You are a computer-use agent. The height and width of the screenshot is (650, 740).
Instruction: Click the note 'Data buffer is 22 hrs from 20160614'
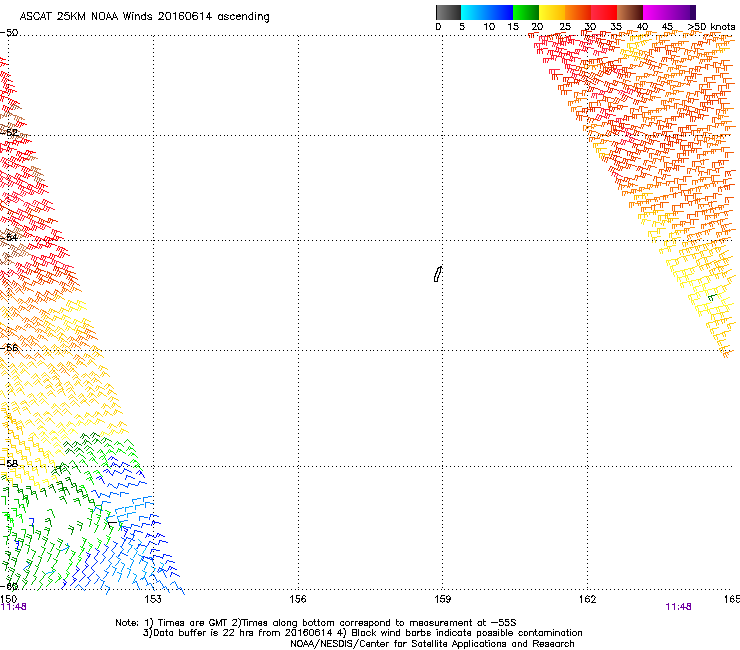(x=242, y=633)
